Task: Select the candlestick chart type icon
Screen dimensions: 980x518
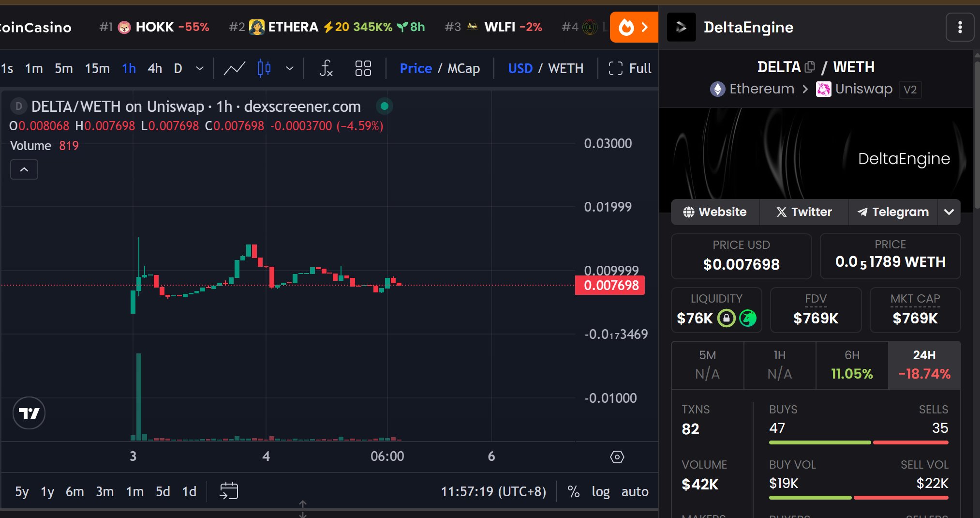Action: click(264, 68)
